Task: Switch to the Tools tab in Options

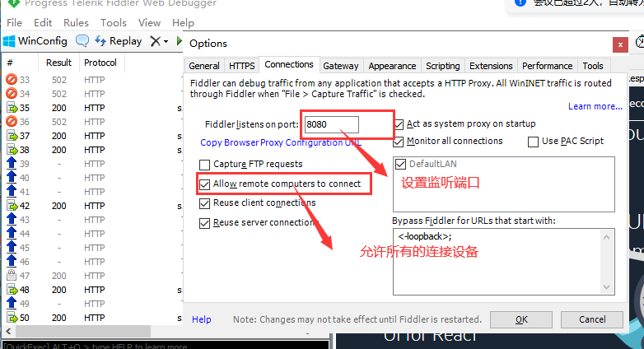Action: [593, 66]
